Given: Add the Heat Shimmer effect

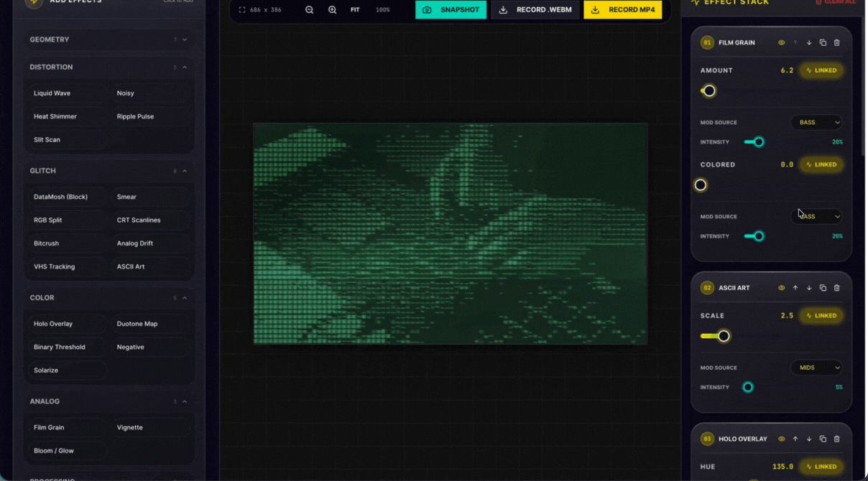Looking at the screenshot, I should 67,116.
